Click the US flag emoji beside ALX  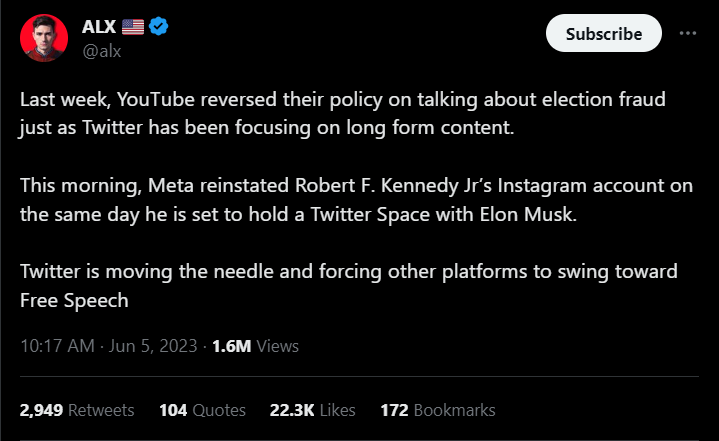point(131,26)
